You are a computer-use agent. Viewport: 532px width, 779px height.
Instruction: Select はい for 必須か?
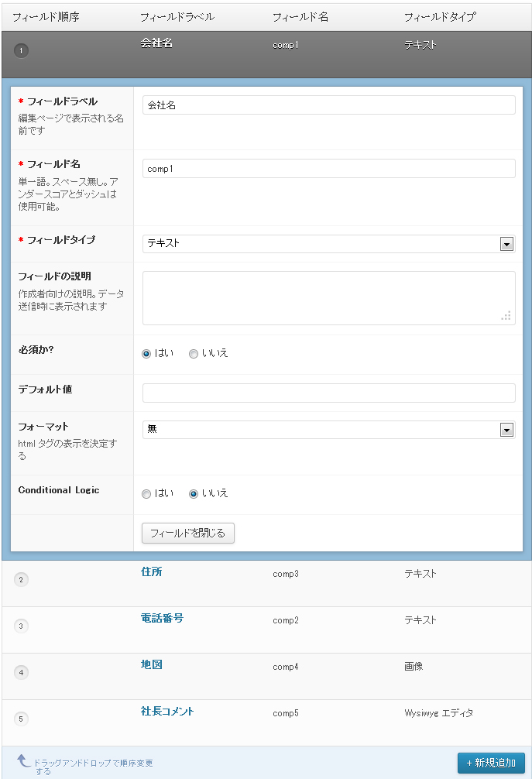pyautogui.click(x=146, y=353)
